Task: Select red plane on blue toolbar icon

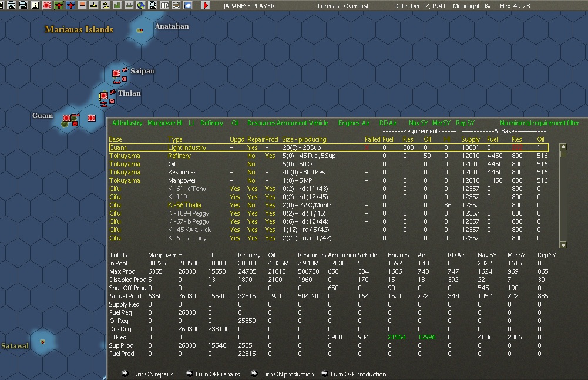Action: pos(70,5)
